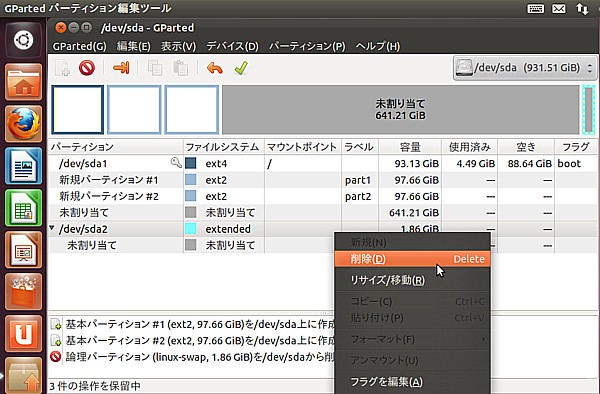The height and width of the screenshot is (394, 600).
Task: Click the resize/move orange arrow toolbar icon
Action: [121, 68]
